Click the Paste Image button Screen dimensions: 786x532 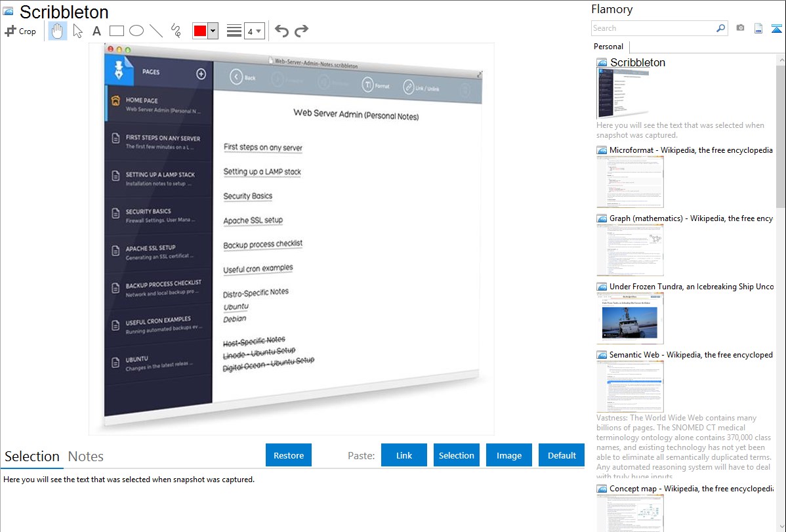[x=508, y=455]
